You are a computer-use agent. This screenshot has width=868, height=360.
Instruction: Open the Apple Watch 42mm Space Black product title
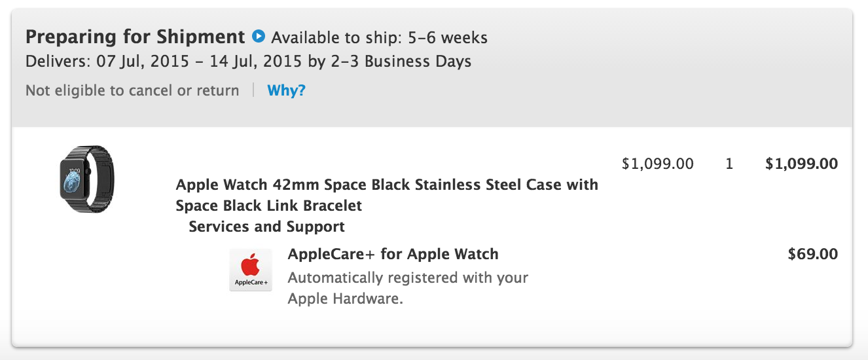(x=387, y=185)
